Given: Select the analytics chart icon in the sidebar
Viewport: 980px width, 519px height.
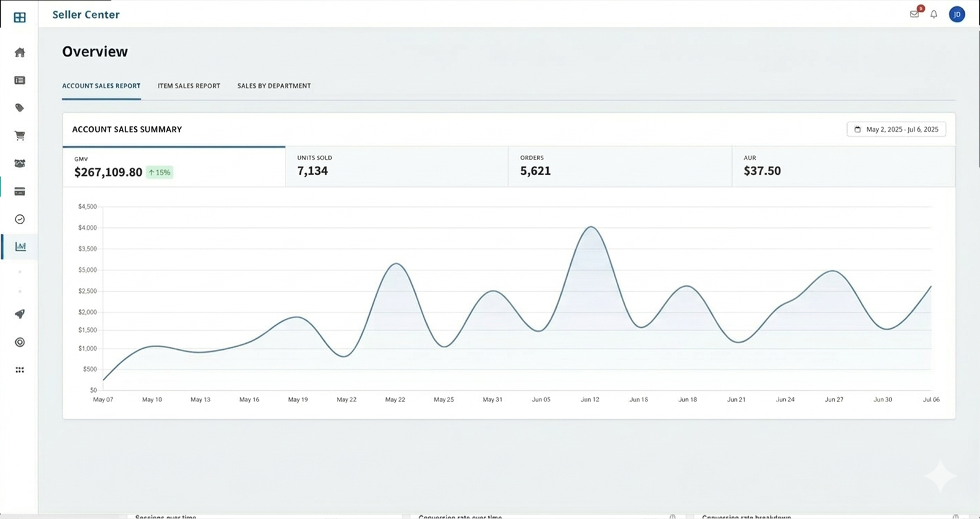Looking at the screenshot, I should click(20, 246).
